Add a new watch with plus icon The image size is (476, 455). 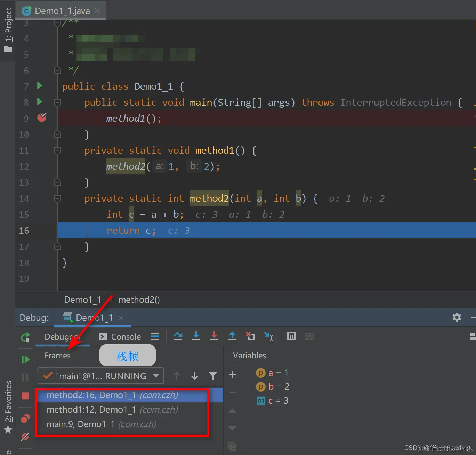click(232, 374)
